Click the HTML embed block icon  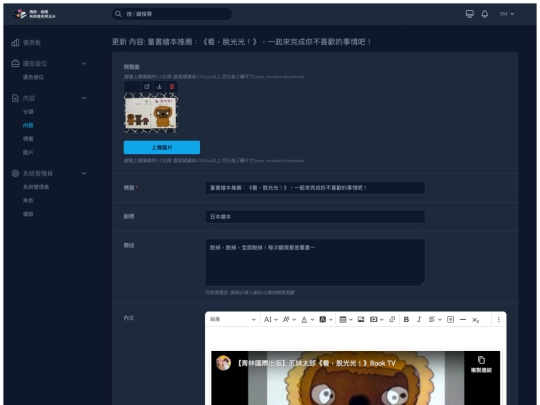(x=450, y=320)
